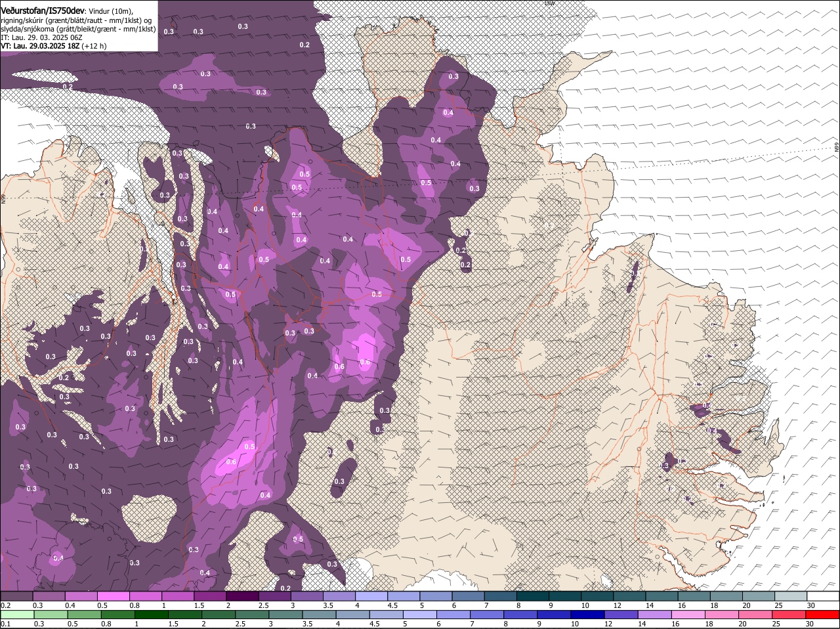Click the snow legend swatch between 2 and 2.5

[x=242, y=596]
